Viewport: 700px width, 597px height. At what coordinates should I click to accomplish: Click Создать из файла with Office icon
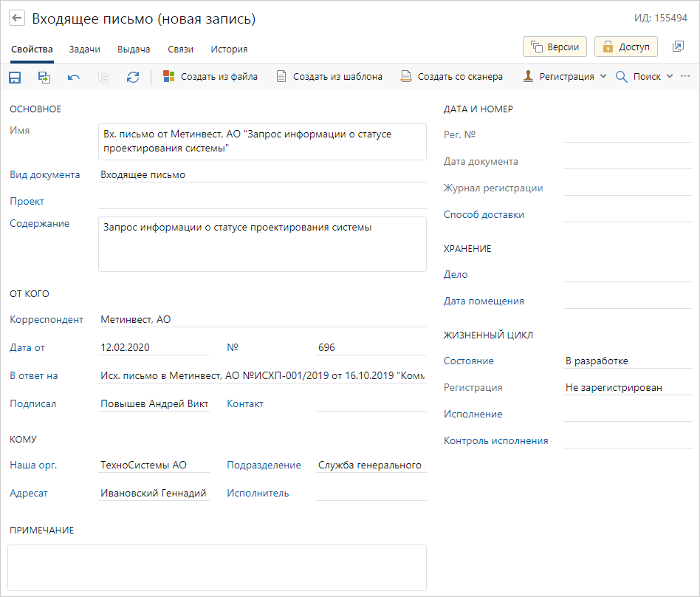pos(210,76)
